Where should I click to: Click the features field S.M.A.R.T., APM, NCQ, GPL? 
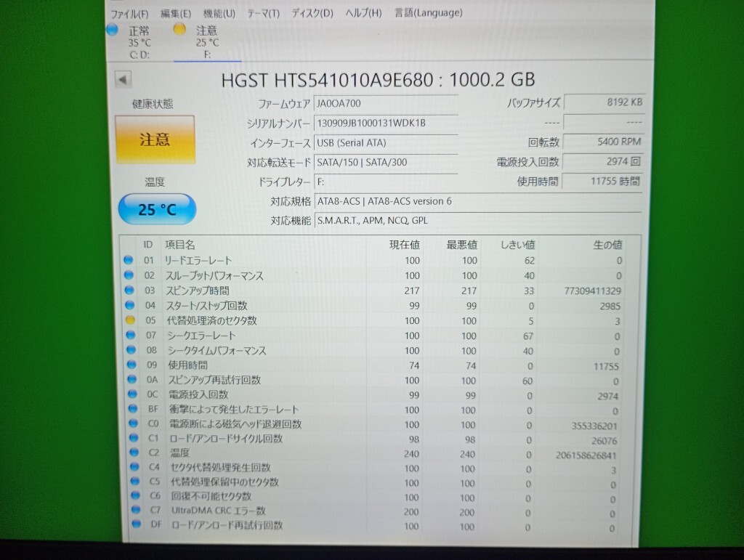(478, 221)
